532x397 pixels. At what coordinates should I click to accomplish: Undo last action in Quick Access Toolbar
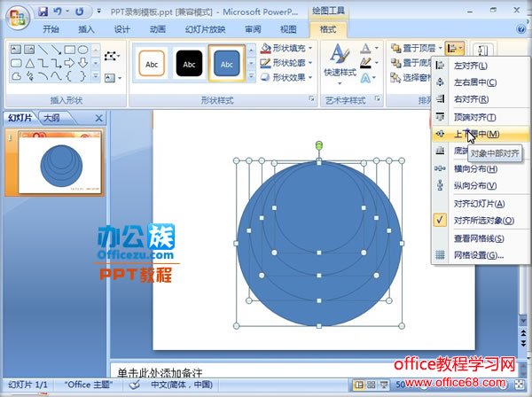tap(58, 12)
